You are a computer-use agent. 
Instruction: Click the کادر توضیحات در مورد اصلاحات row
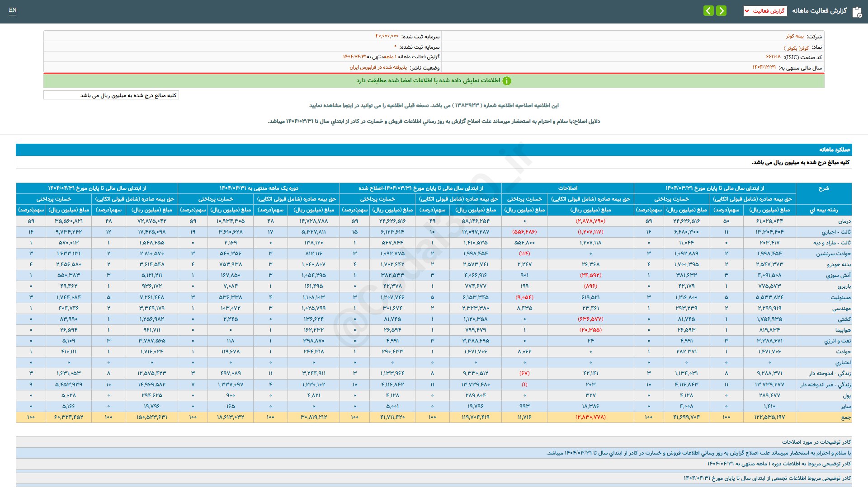point(434,442)
